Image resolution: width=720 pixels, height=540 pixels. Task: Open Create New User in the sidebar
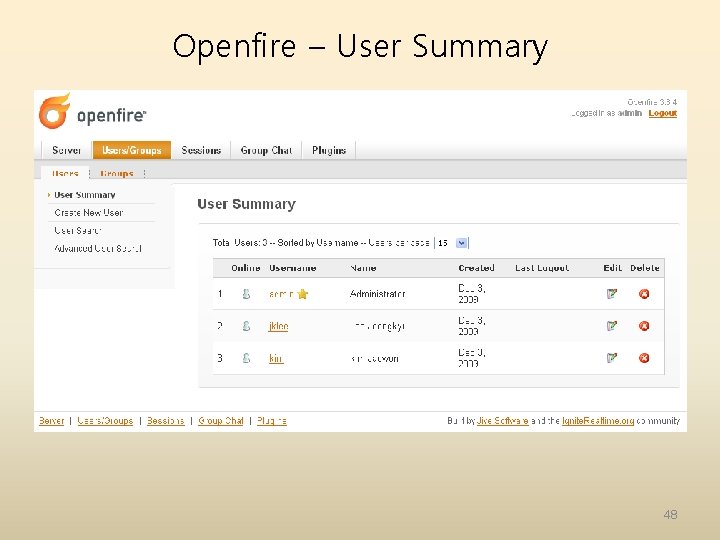click(x=89, y=213)
